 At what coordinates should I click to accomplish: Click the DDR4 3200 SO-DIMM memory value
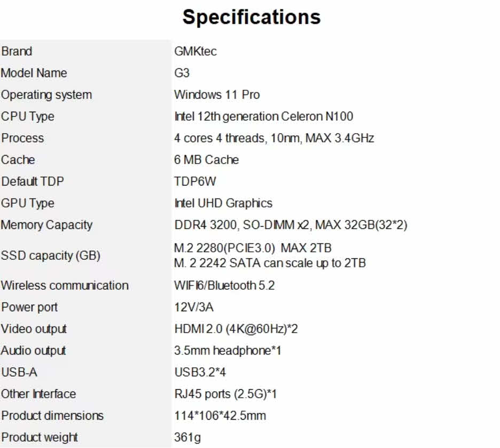click(291, 225)
